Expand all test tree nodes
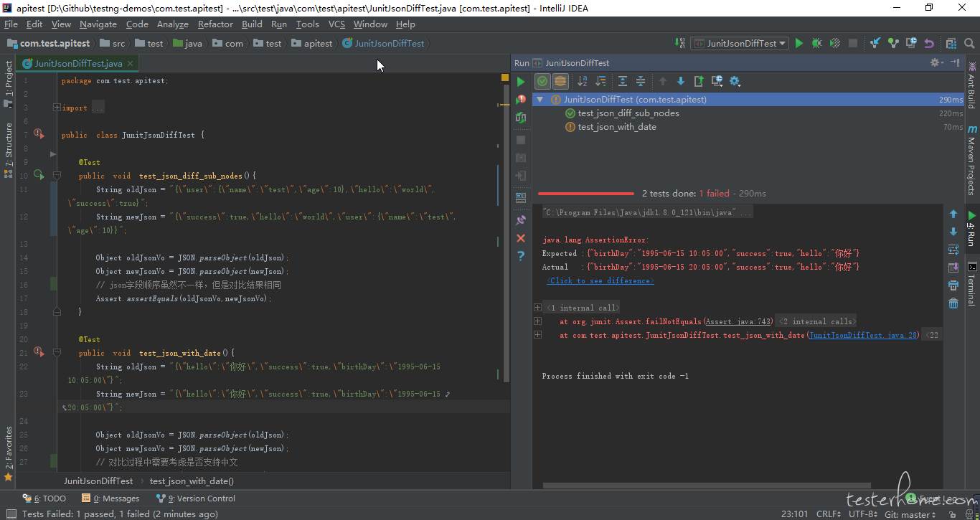The width and height of the screenshot is (980, 520). pyautogui.click(x=623, y=81)
